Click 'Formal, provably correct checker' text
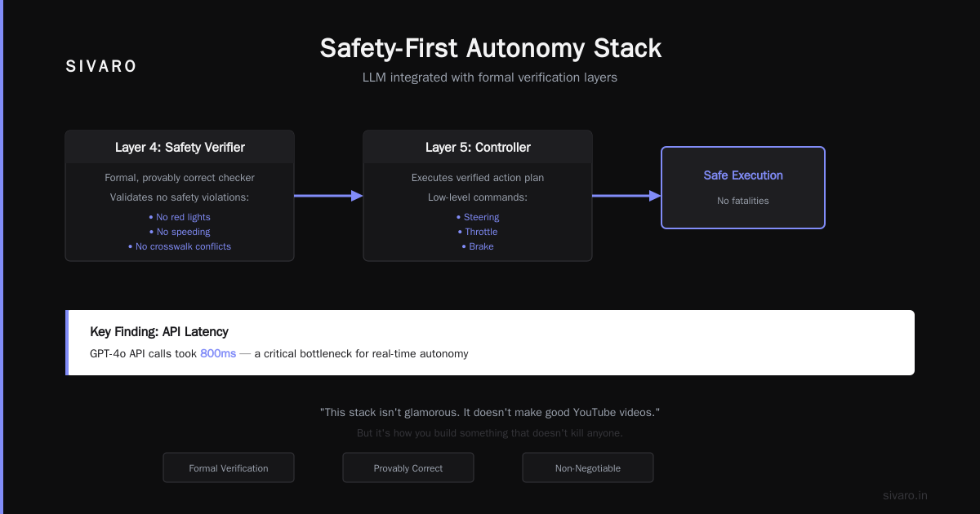 coord(180,178)
